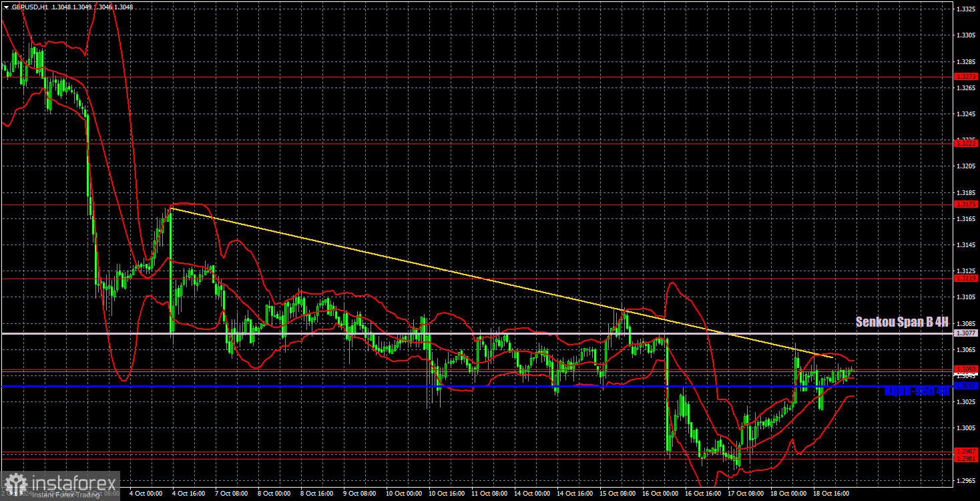980x501 pixels.
Task: Select the Kijun-sen 4H line label
Action: [916, 391]
